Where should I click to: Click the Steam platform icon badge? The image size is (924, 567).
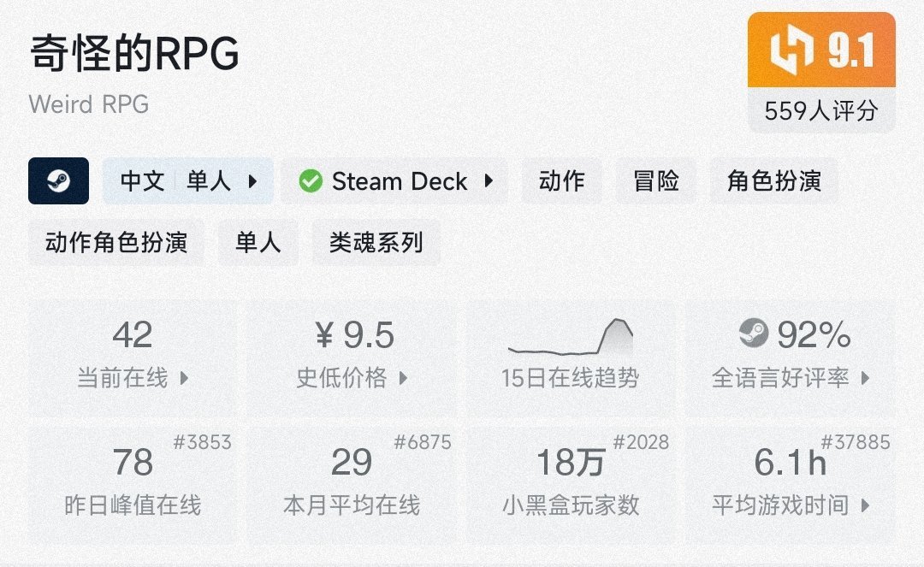click(58, 181)
